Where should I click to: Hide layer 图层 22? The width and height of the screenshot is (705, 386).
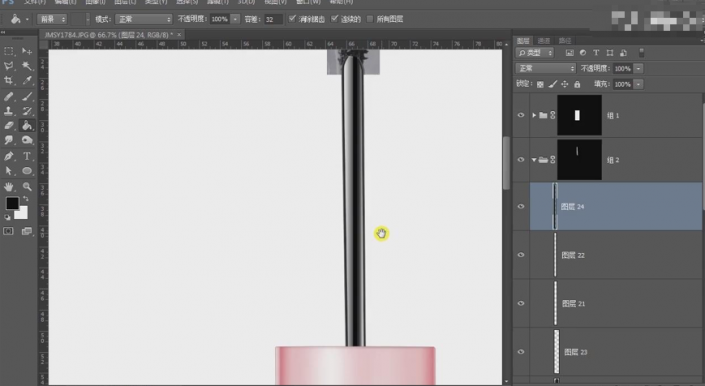(x=521, y=255)
